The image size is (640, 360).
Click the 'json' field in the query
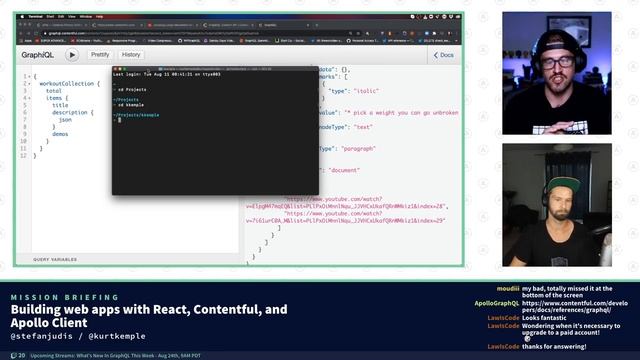(65, 120)
